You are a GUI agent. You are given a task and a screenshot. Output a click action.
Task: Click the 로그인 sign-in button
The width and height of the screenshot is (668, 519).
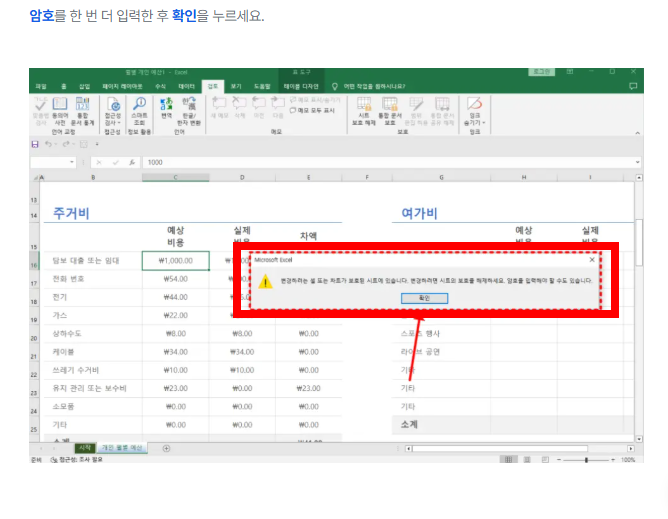pos(541,72)
